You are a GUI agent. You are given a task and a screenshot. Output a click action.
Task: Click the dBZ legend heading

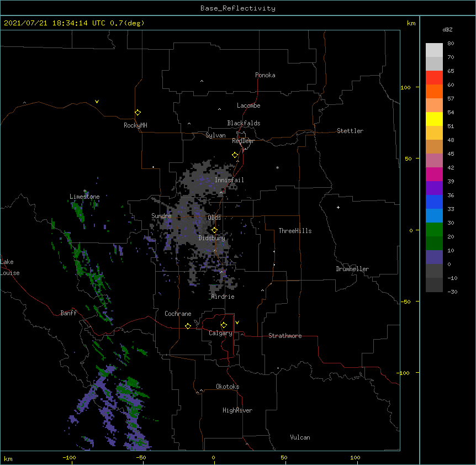pyautogui.click(x=447, y=29)
